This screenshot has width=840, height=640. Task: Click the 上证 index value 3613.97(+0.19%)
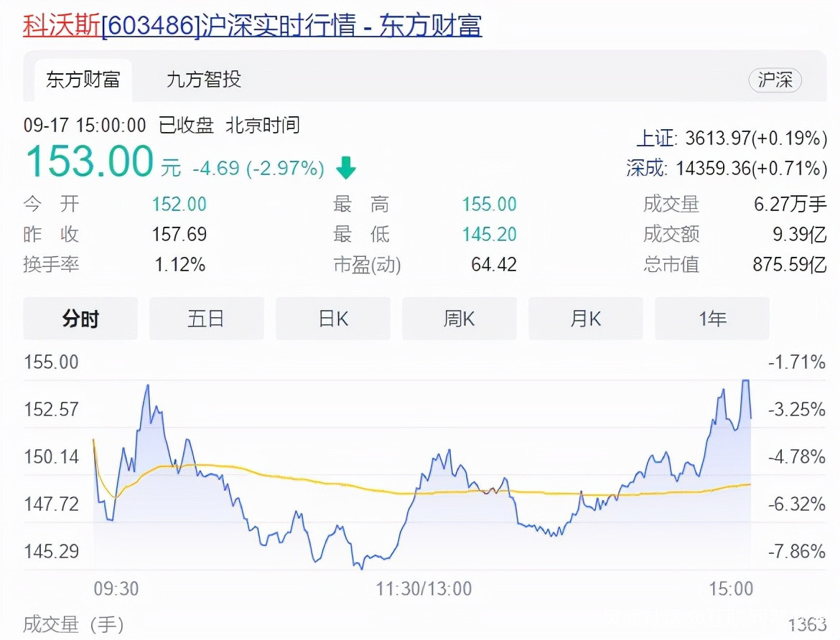coord(756,138)
